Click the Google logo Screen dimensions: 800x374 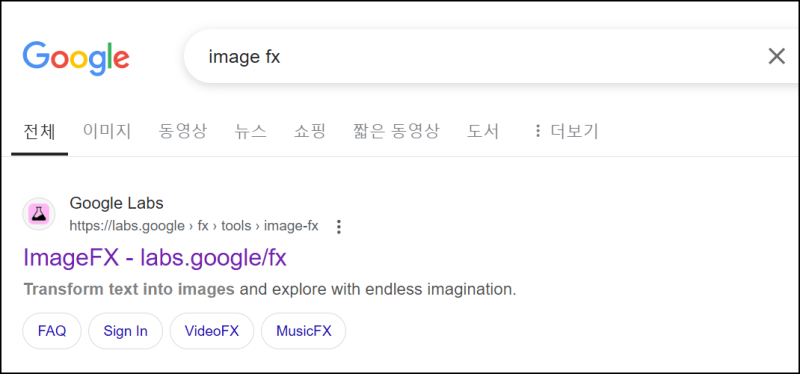(76, 58)
